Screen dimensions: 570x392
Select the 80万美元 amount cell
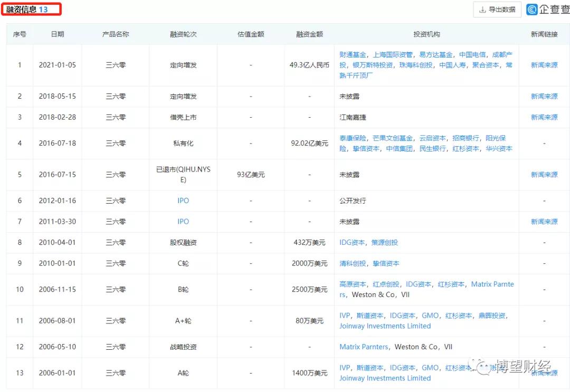[309, 321]
